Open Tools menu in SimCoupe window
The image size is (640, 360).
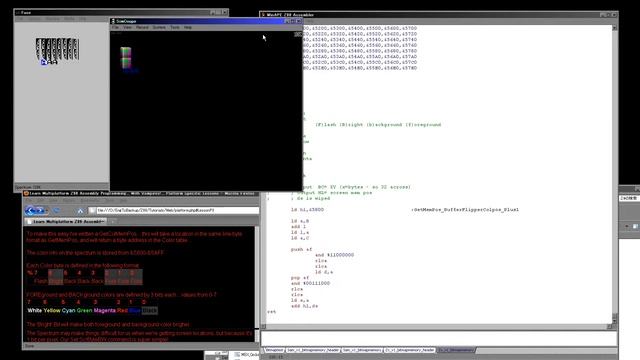pos(175,27)
